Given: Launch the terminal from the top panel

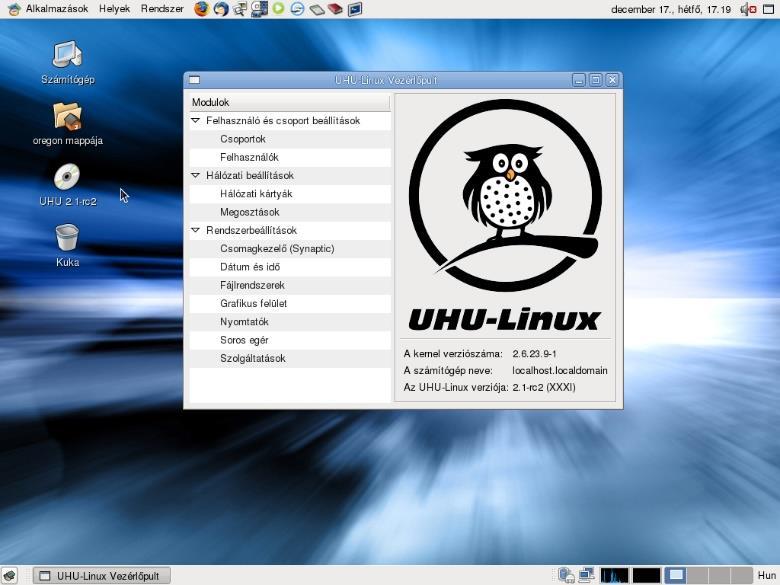Looking at the screenshot, I should click(355, 9).
